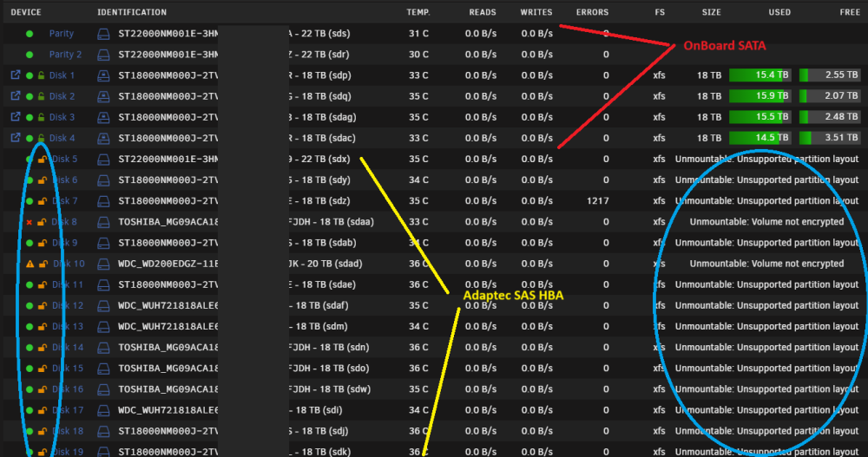The image size is (868, 457).
Task: Click the drive icon in the Disk 10 row
Action: point(103,264)
